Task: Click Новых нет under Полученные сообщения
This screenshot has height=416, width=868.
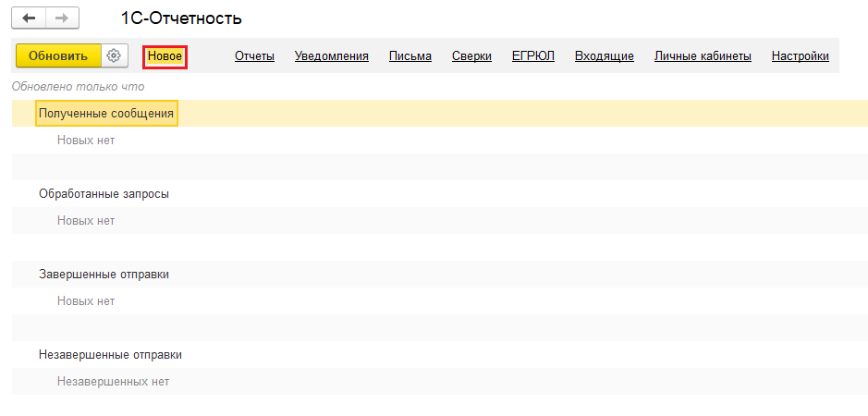Action: (86, 141)
